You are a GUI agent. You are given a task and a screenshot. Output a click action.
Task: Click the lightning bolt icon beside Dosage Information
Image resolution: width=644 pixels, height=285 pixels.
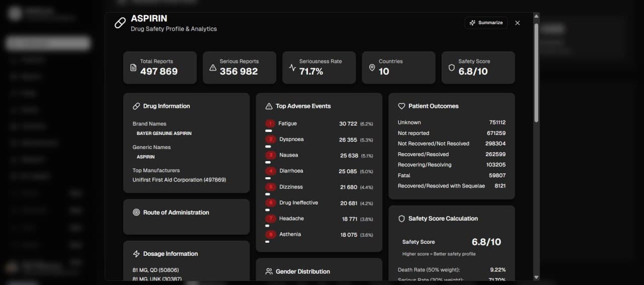[x=136, y=254]
